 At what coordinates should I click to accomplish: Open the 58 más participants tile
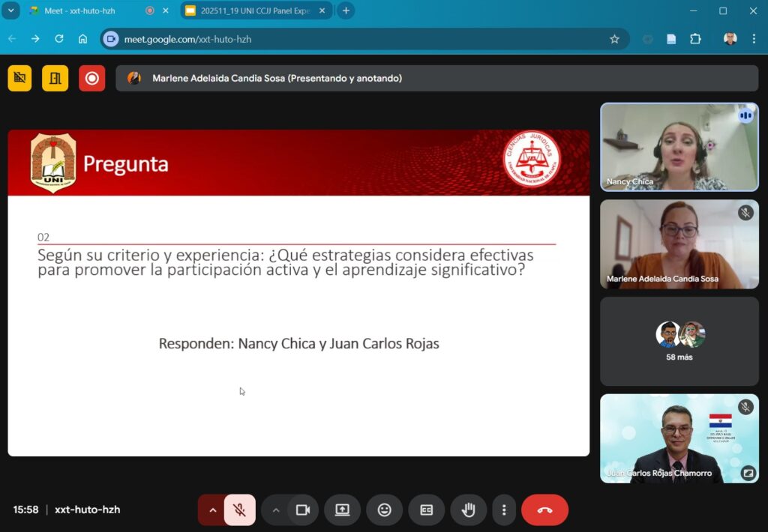coord(679,341)
